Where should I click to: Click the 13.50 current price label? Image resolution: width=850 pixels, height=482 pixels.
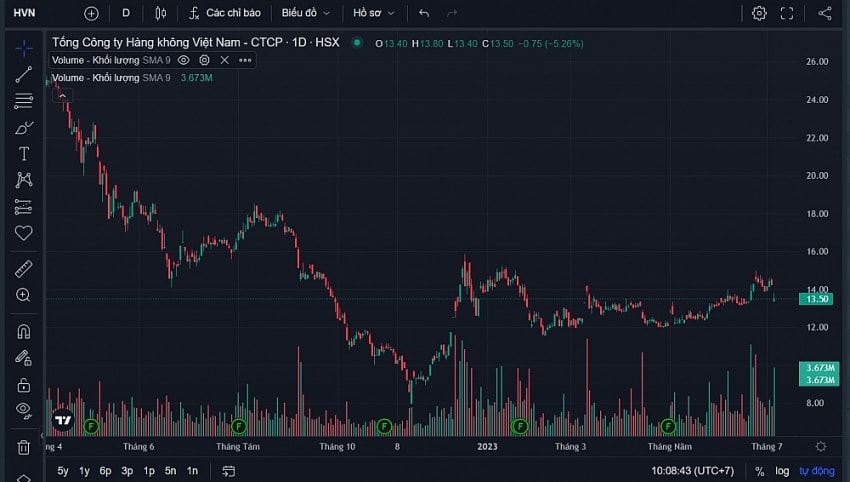tap(816, 299)
